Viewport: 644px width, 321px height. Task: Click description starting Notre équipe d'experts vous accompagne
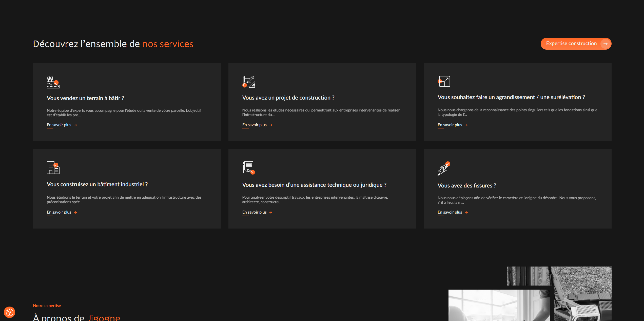[x=124, y=113]
